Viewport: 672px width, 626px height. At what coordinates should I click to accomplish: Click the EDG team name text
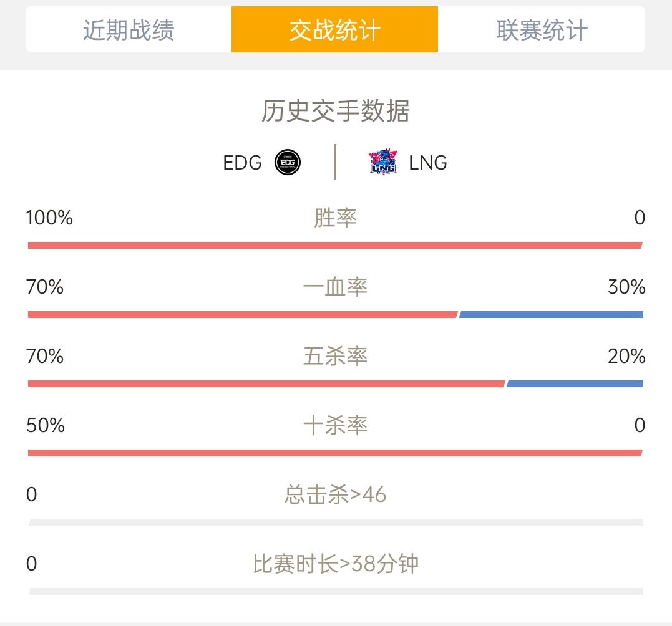click(x=242, y=163)
